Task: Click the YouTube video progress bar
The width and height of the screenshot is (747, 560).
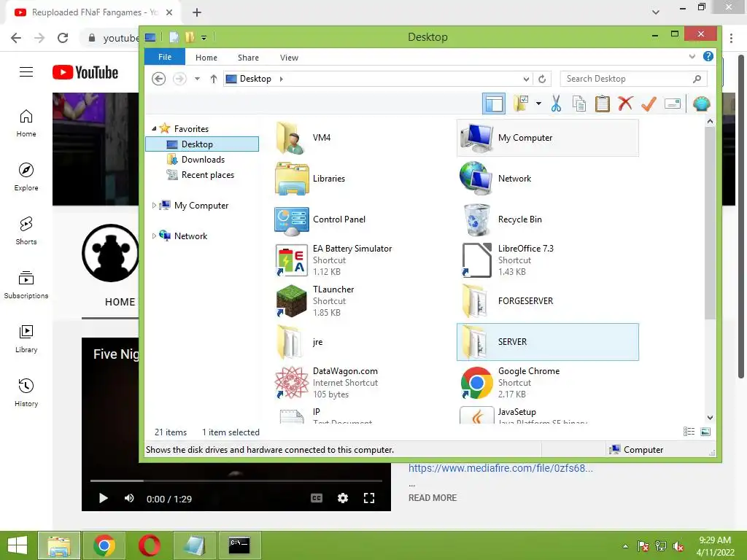Action: tap(236, 481)
